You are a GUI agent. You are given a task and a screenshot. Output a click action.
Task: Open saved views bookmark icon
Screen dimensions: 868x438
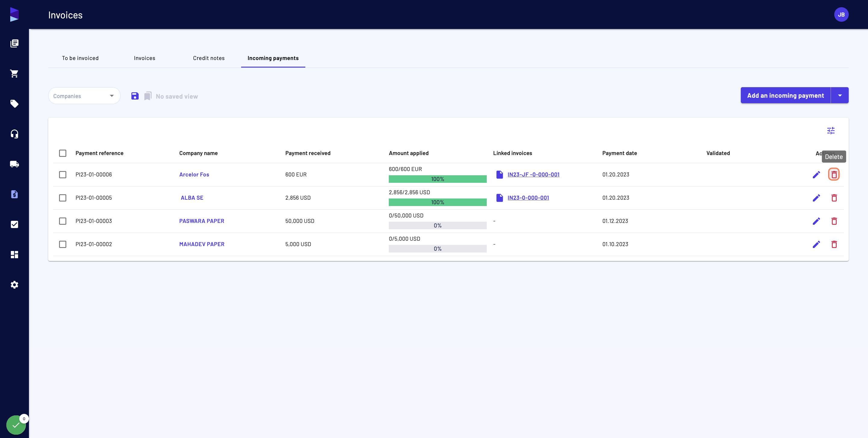pyautogui.click(x=148, y=96)
